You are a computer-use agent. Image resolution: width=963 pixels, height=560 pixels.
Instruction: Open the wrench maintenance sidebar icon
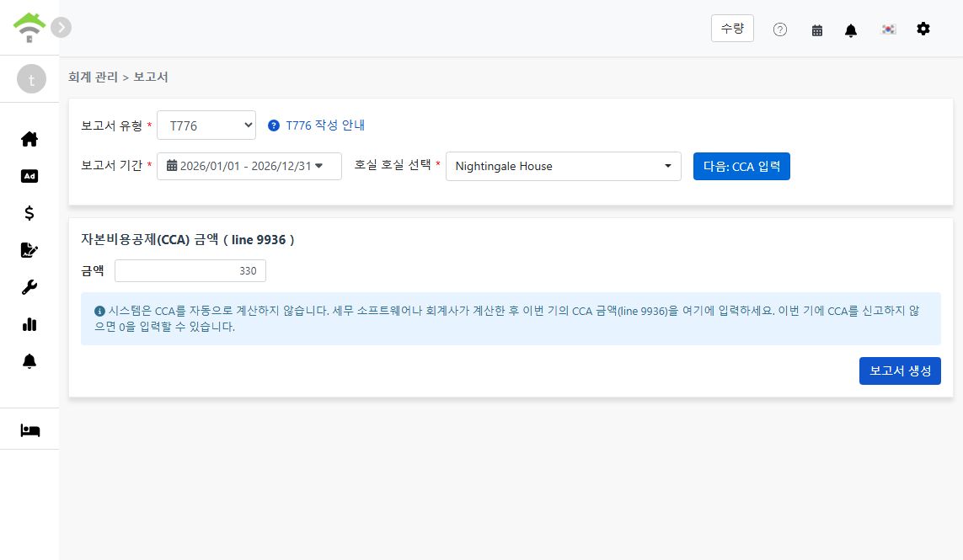click(29, 287)
